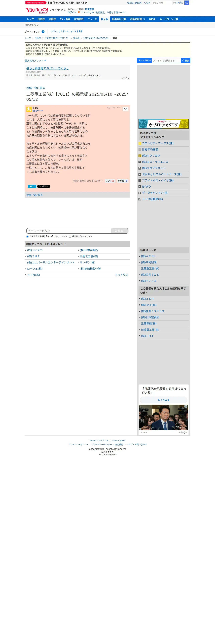Open the ニュース navigation tab

92,19
